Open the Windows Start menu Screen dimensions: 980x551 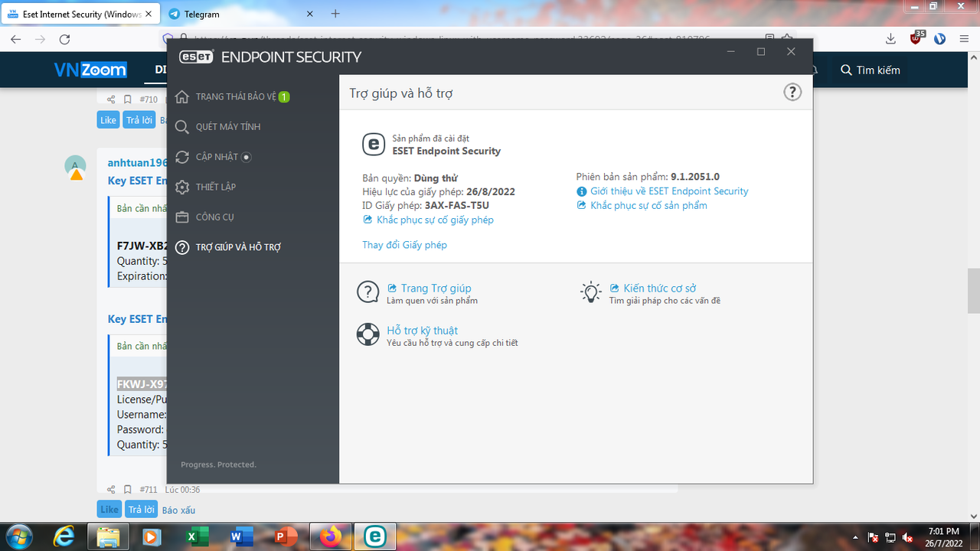coord(18,536)
